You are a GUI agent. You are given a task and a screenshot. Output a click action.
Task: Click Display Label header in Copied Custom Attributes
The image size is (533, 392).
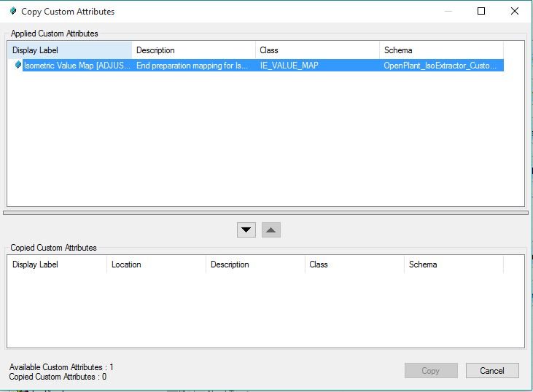57,264
